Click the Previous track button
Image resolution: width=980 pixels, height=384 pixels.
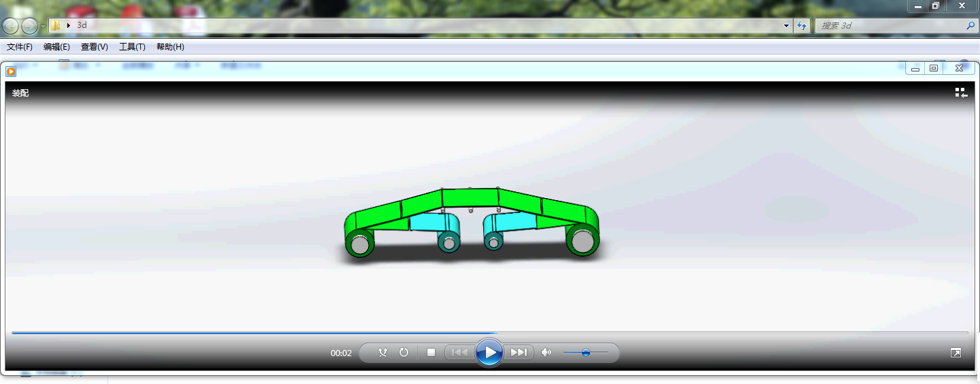pos(459,352)
